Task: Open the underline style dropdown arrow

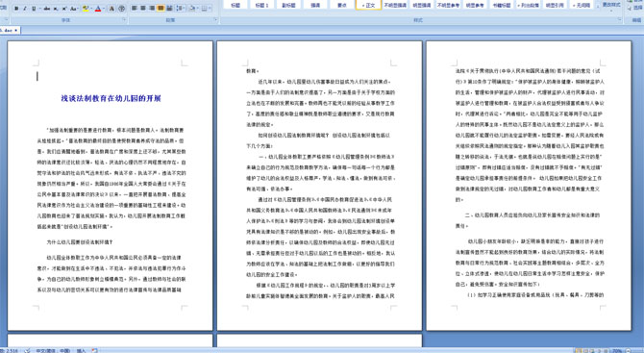Action: pos(39,9)
